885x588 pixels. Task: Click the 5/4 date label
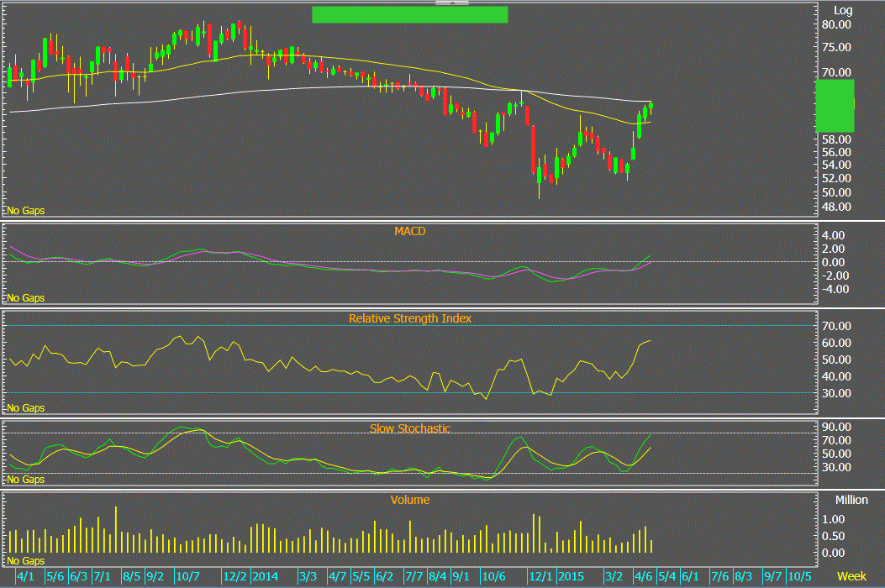coord(666,576)
